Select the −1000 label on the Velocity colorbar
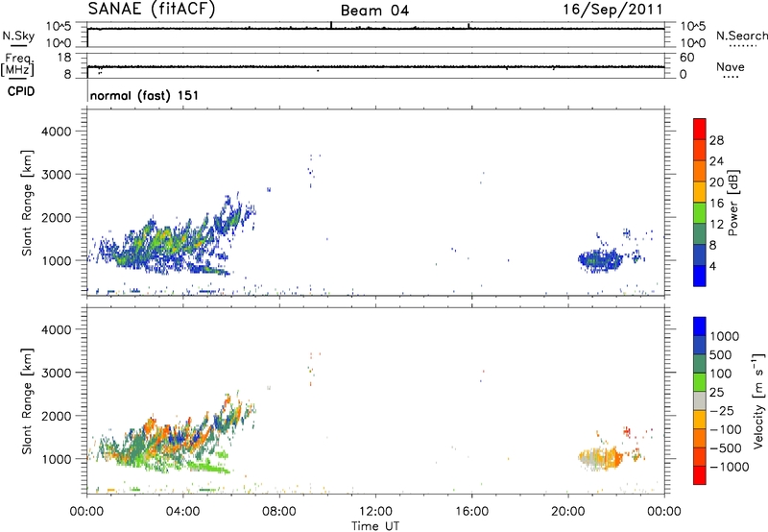The height and width of the screenshot is (532, 768). tap(730, 467)
